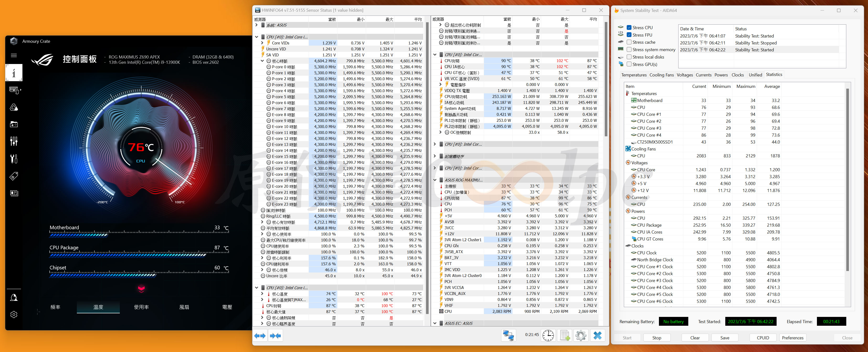Click HWiNFO right pane vertical scrollbar
Image resolution: width=868 pixels, height=352 pixels.
(x=606, y=79)
